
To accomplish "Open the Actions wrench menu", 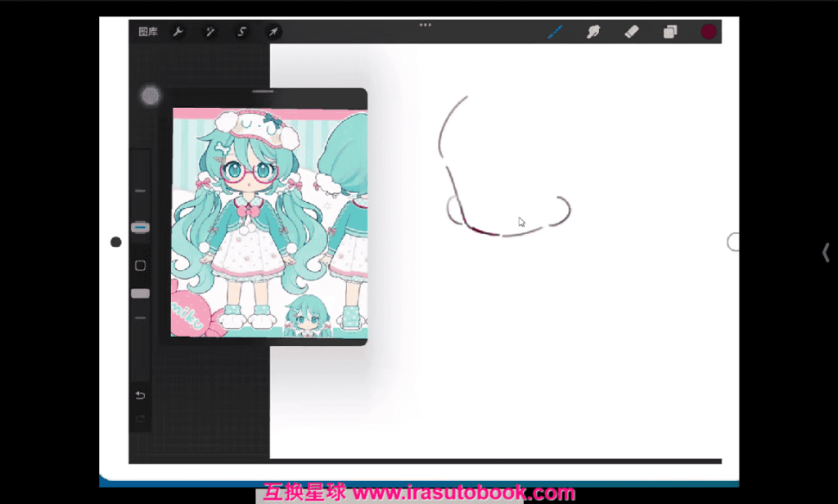I will [x=178, y=32].
